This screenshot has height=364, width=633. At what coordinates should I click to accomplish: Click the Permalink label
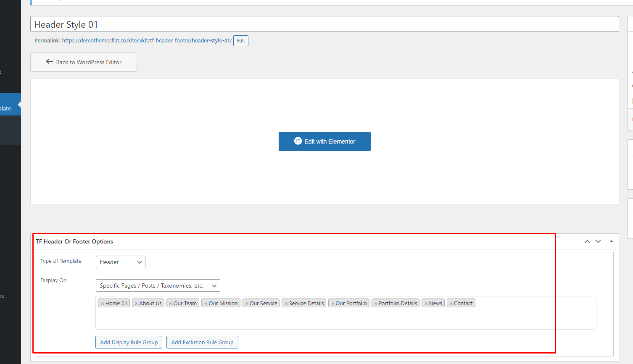(x=47, y=41)
